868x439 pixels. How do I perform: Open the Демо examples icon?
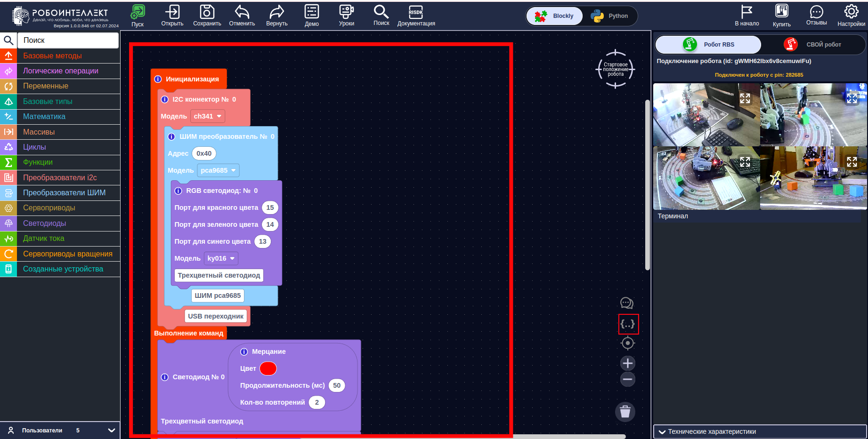coord(312,12)
